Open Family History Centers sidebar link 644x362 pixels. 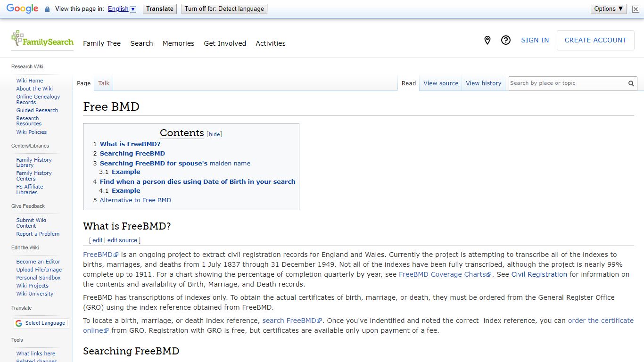(34, 176)
